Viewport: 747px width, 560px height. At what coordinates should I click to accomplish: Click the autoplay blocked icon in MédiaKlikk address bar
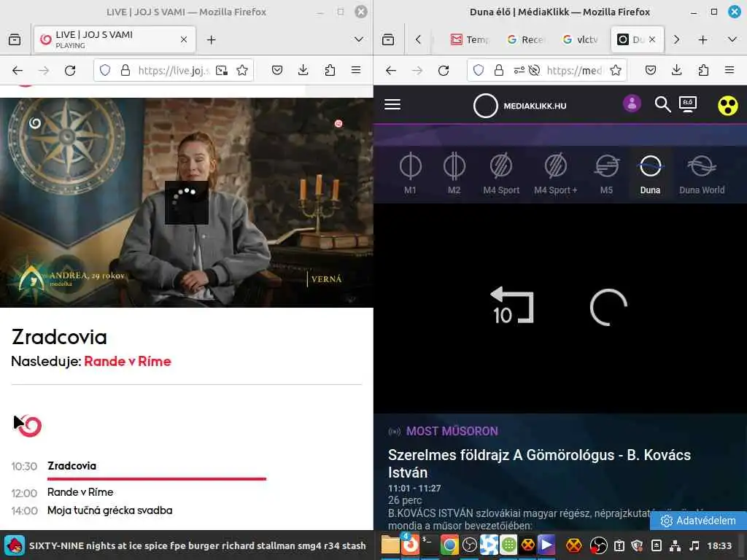pyautogui.click(x=534, y=71)
